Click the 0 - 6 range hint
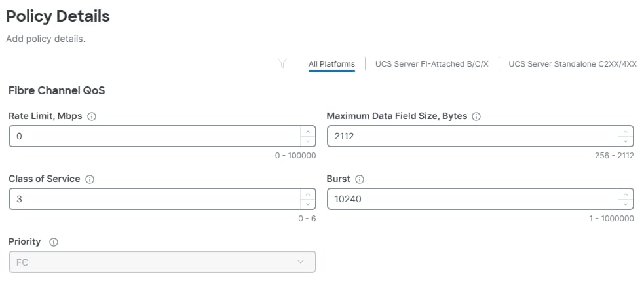This screenshot has height=286, width=644. point(307,219)
